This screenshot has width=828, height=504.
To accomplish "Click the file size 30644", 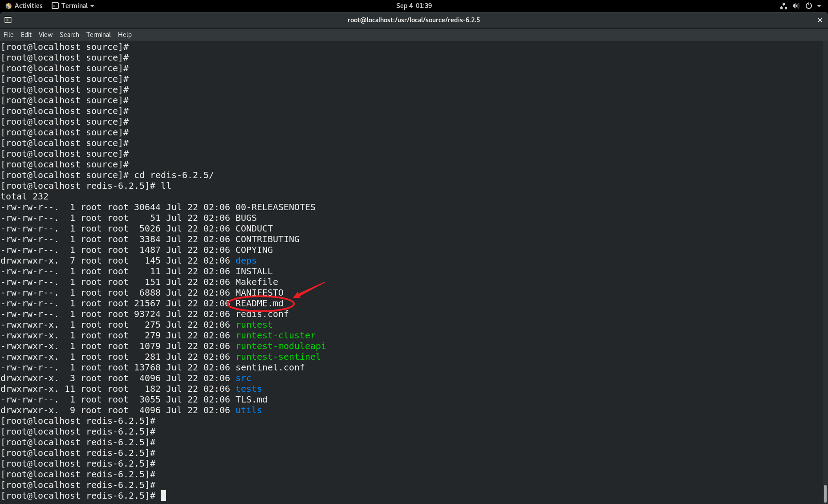I will point(147,207).
